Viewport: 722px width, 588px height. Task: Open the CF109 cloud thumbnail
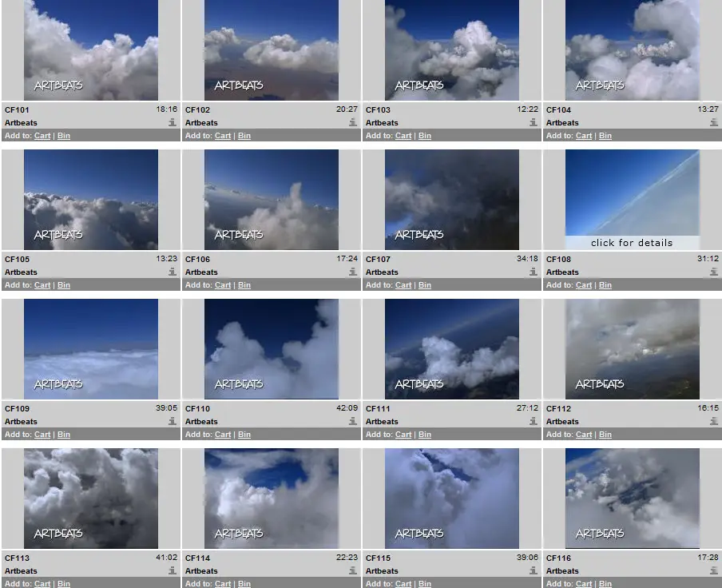91,349
